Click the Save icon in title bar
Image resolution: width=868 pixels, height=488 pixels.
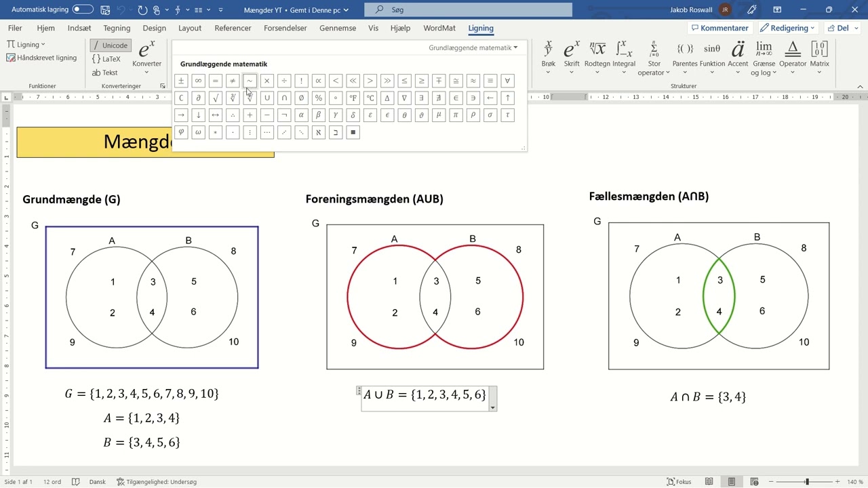(x=105, y=9)
